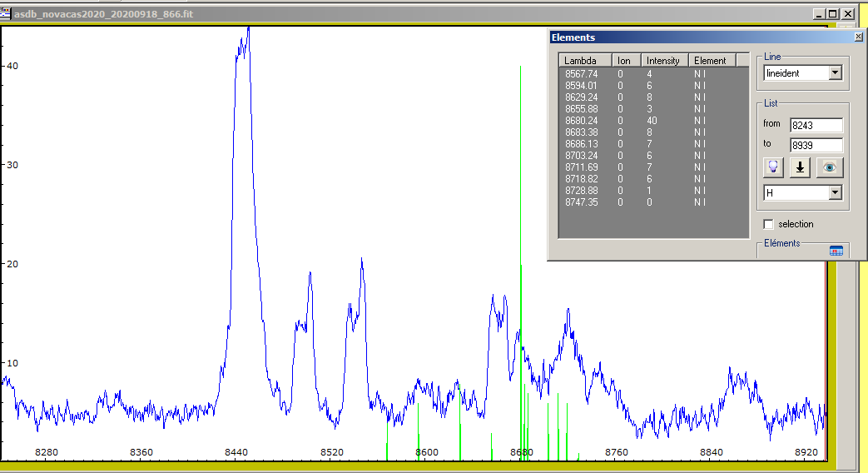Viewport: 868px width, 473px height.
Task: Click the Ion column header
Action: [624, 61]
